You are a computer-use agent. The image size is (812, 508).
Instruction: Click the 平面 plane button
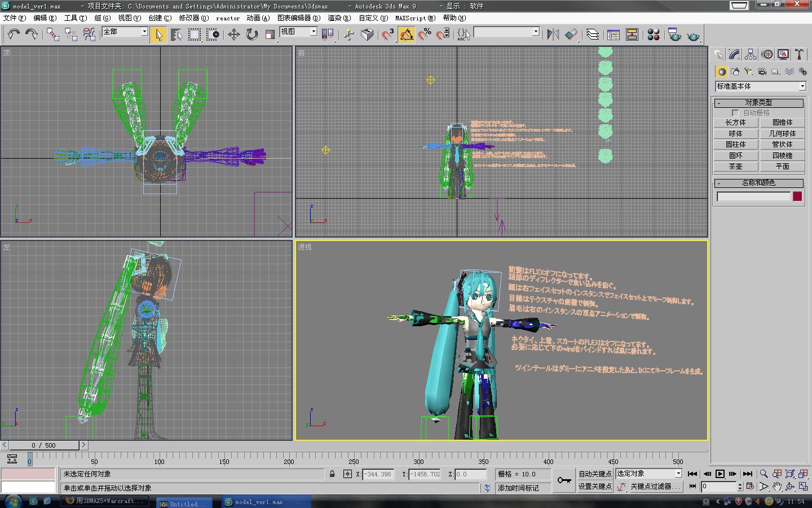(x=782, y=167)
